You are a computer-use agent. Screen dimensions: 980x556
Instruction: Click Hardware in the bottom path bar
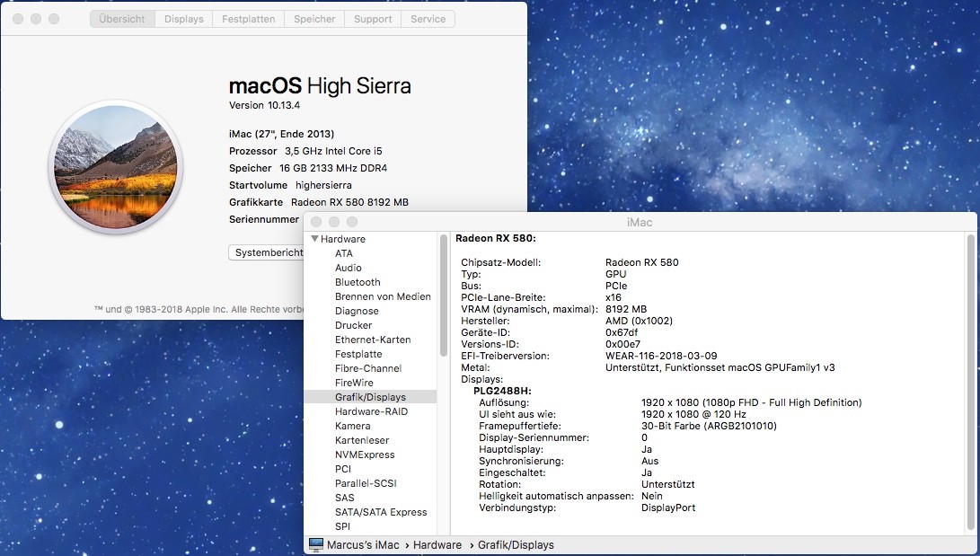click(x=437, y=544)
